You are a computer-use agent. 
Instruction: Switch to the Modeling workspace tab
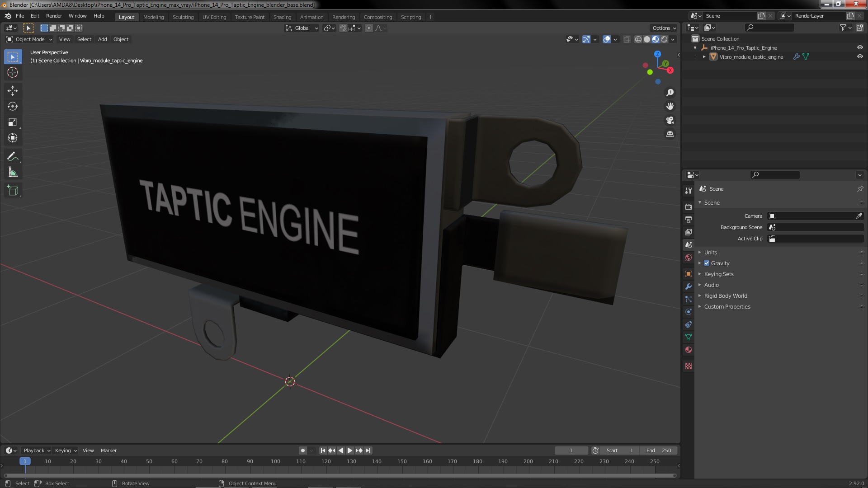[x=153, y=17]
